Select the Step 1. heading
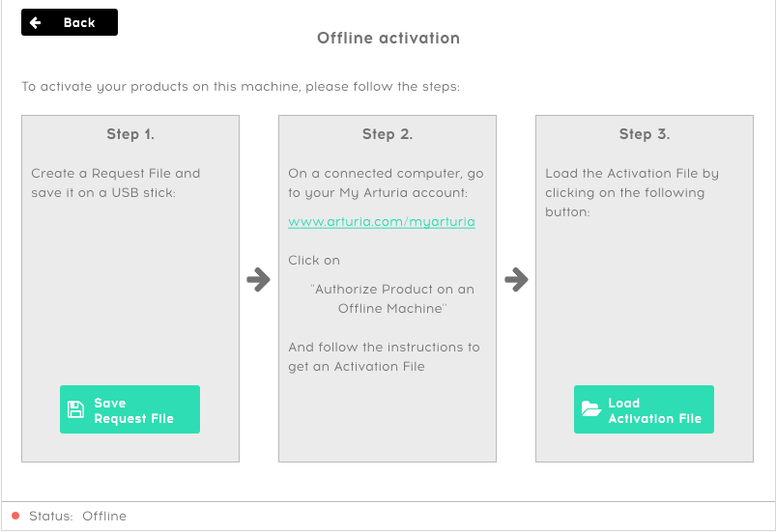Viewport: 776px width, 532px height. tap(130, 134)
